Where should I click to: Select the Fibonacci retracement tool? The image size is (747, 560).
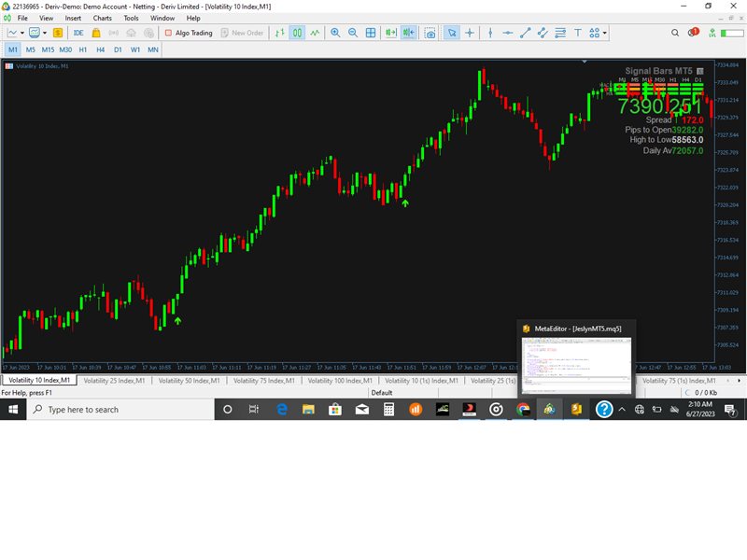(560, 33)
